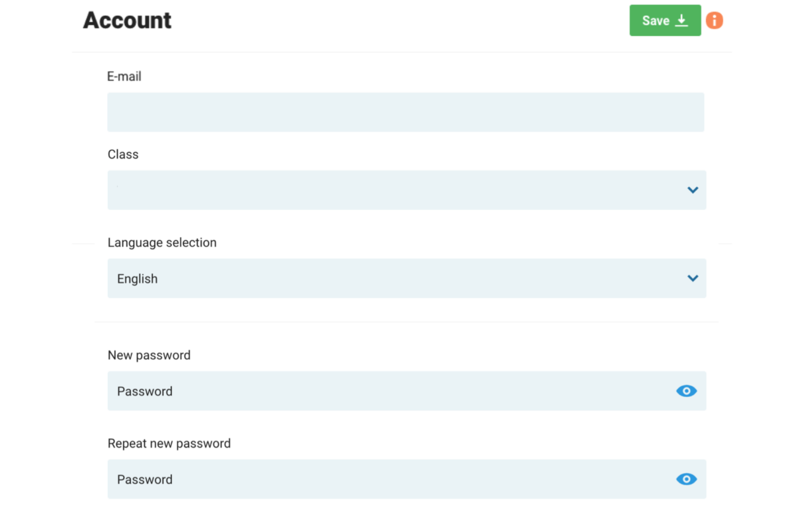Screen dimensions: 812x506
Task: Click the Language selection label
Action: (162, 242)
